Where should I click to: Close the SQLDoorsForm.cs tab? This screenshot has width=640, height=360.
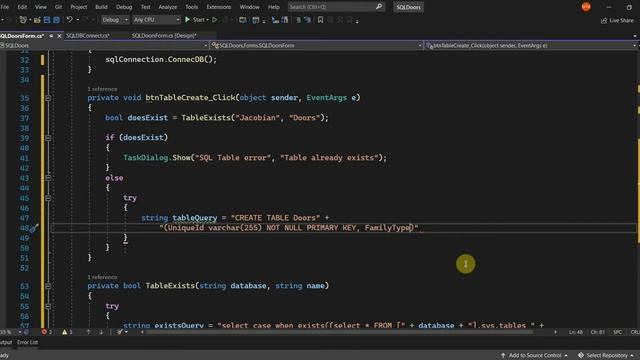pos(59,36)
